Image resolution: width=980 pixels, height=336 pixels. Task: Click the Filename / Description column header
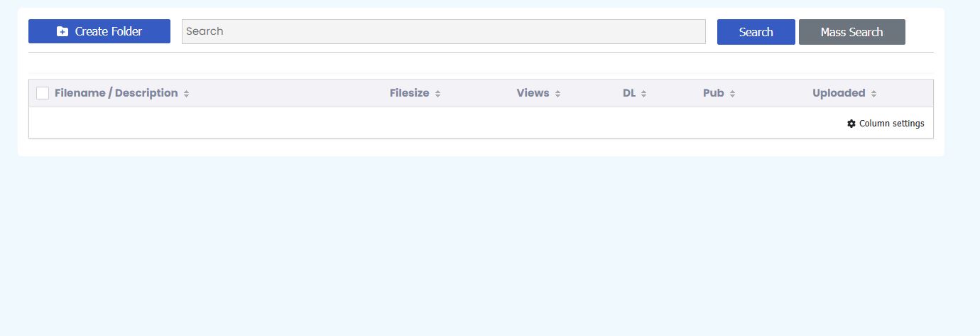116,93
